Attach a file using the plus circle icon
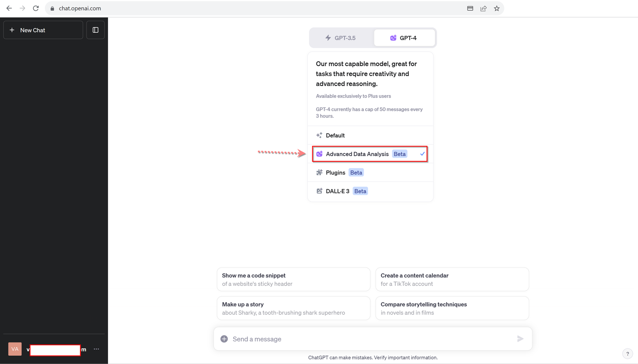638x364 pixels. coord(224,339)
